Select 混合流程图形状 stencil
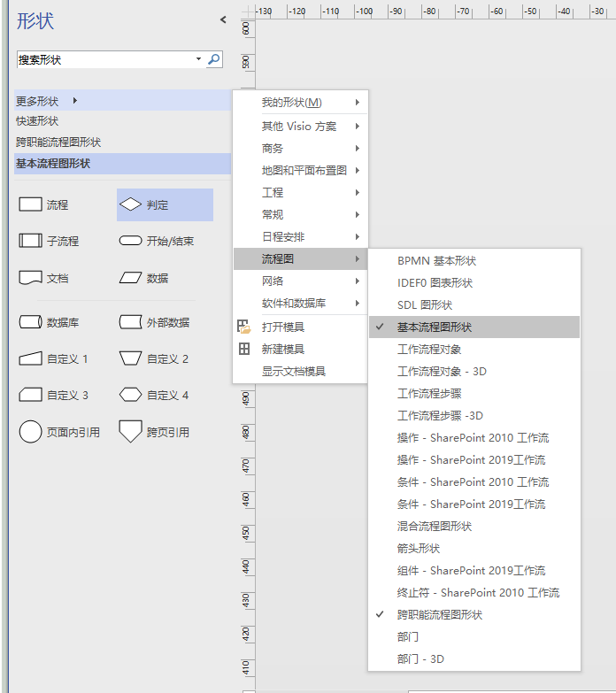This screenshot has height=693, width=616. pyautogui.click(x=474, y=526)
